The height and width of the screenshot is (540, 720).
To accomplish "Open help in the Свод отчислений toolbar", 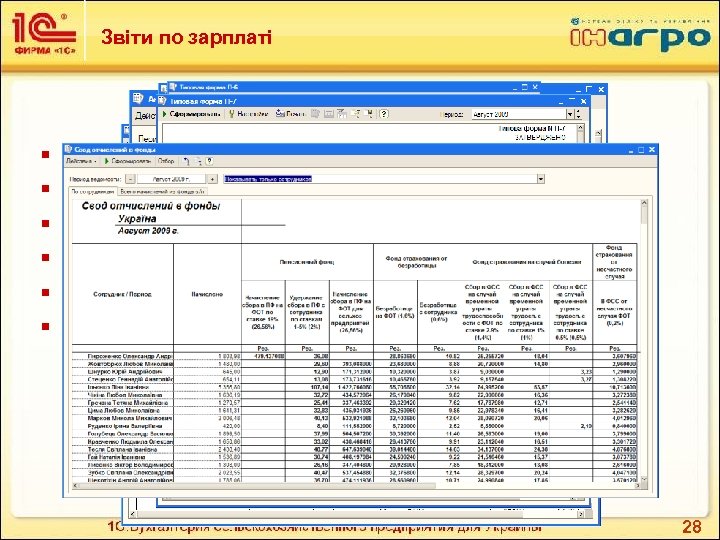I will pyautogui.click(x=209, y=161).
